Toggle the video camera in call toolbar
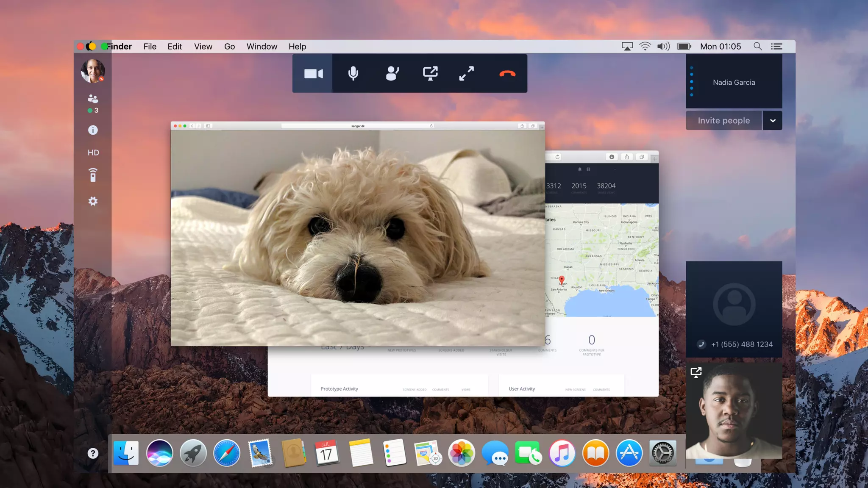 click(x=313, y=74)
